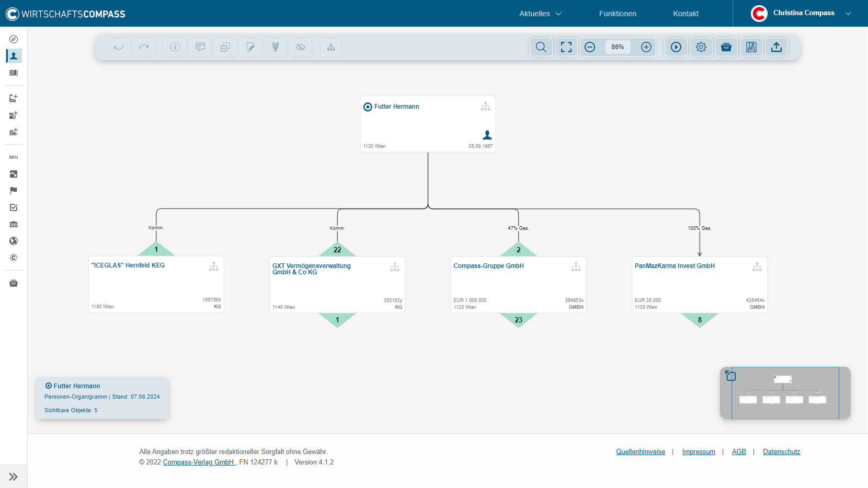Open the search magnifier in toolbar
This screenshot has height=488, width=868.
(541, 47)
